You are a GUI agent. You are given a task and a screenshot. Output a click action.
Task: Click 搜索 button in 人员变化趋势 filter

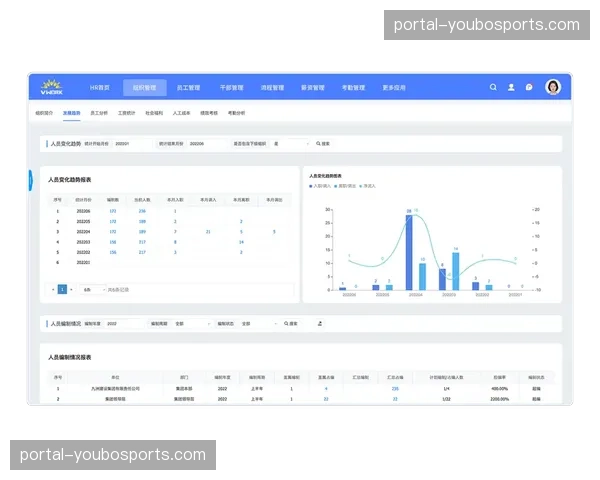coord(323,144)
